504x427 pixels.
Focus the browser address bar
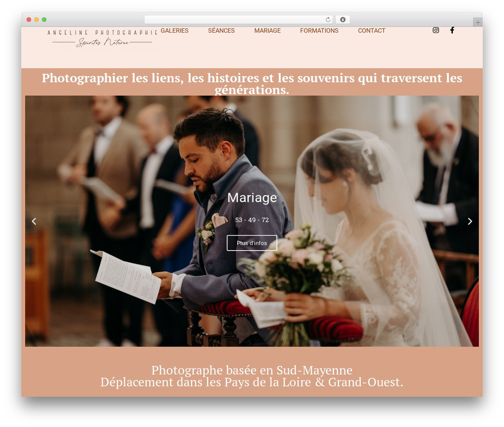(x=238, y=20)
